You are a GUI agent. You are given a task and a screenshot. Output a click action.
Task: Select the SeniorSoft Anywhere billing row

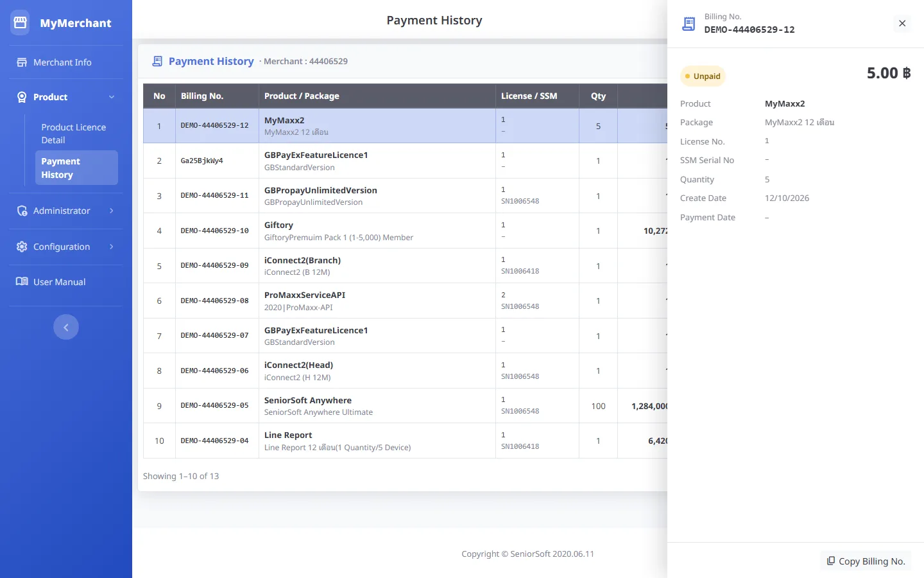(x=405, y=406)
